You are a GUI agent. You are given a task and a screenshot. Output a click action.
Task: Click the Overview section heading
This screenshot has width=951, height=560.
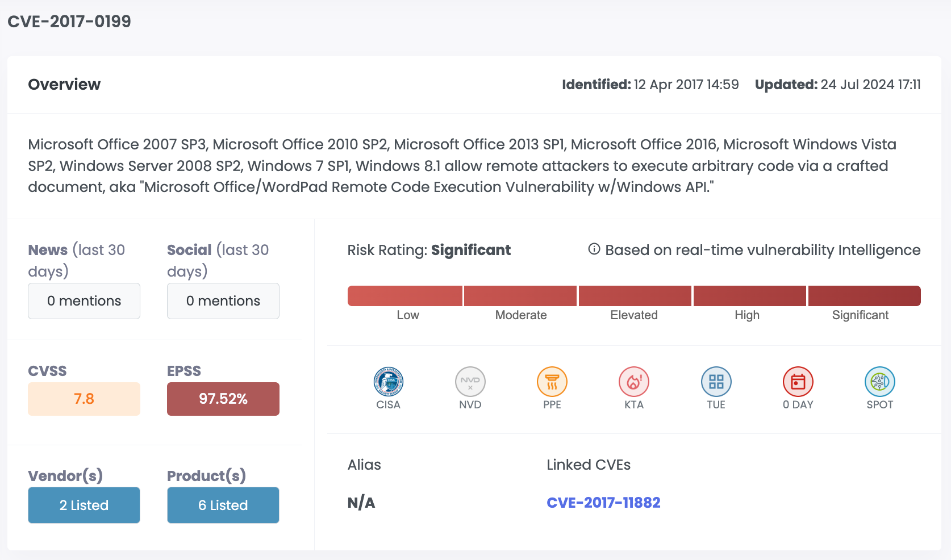(64, 85)
